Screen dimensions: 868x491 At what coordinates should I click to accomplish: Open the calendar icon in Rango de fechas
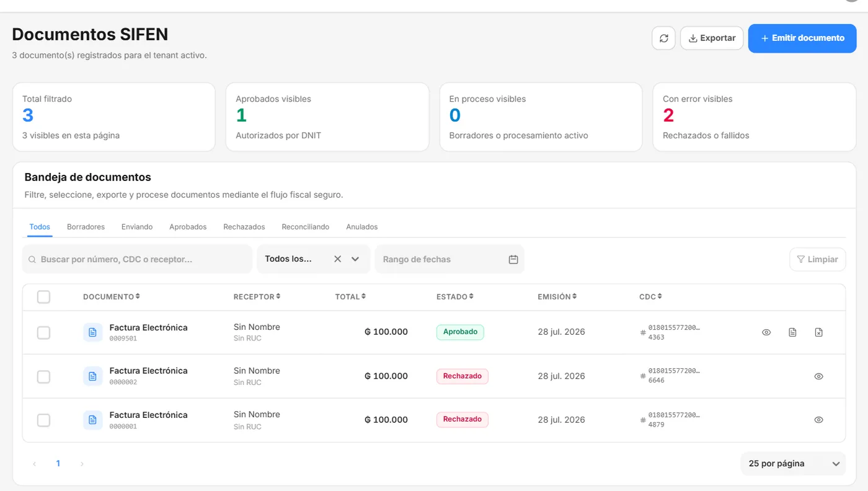(x=513, y=259)
